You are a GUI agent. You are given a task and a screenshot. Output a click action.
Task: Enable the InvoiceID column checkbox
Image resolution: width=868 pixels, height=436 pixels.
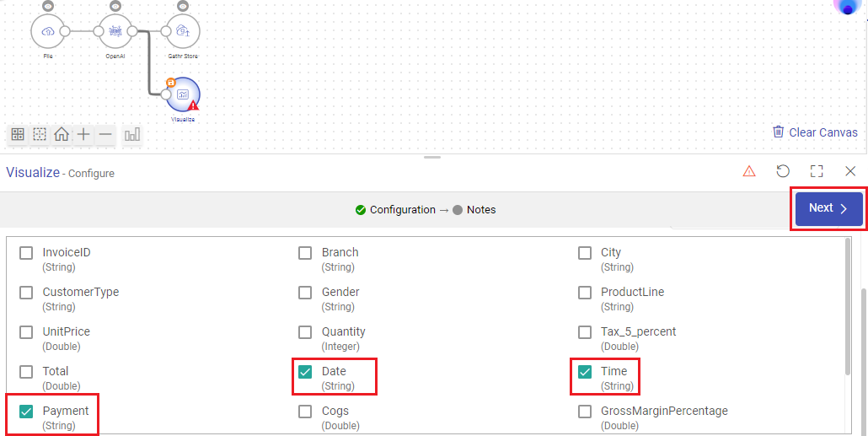[26, 253]
